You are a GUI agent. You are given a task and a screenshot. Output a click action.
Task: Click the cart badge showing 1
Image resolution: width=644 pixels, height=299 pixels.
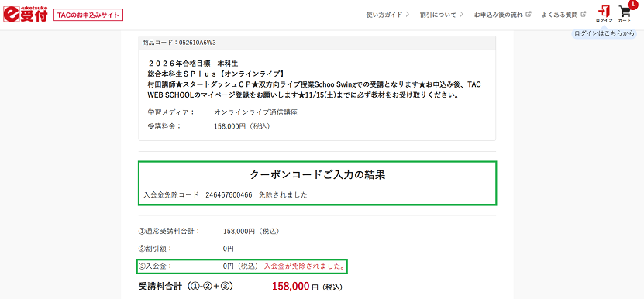(x=633, y=5)
